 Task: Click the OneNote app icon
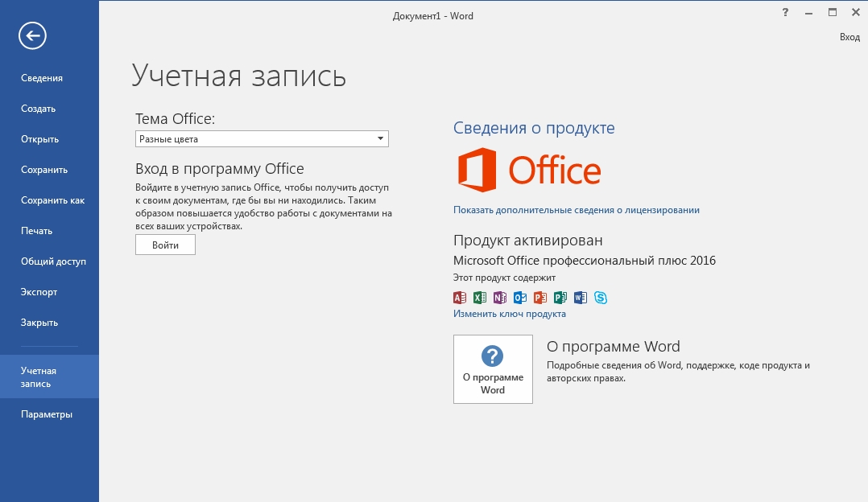tap(499, 298)
